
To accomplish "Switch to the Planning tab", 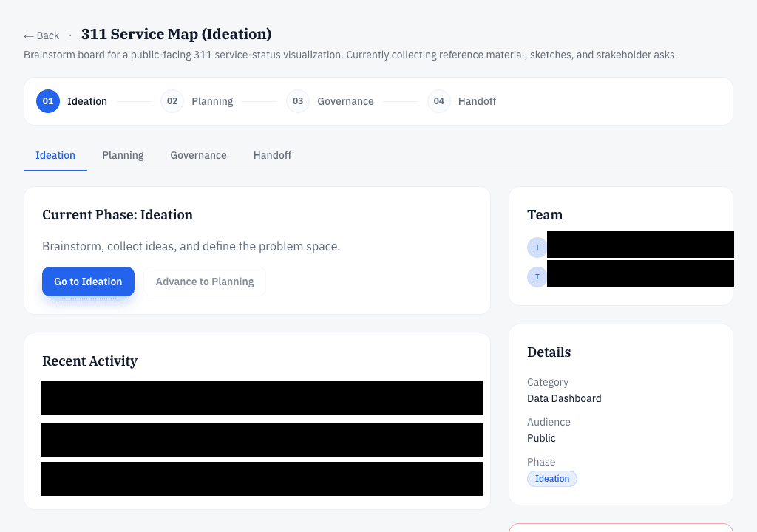I will (x=123, y=155).
